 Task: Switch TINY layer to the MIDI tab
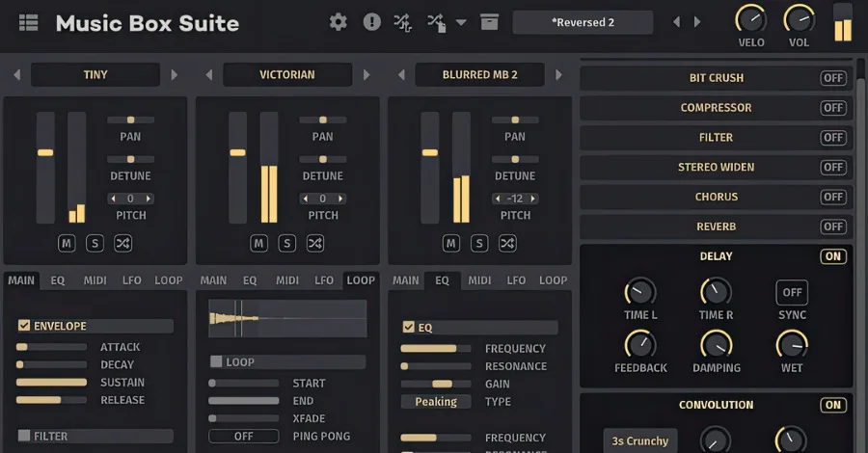[95, 280]
